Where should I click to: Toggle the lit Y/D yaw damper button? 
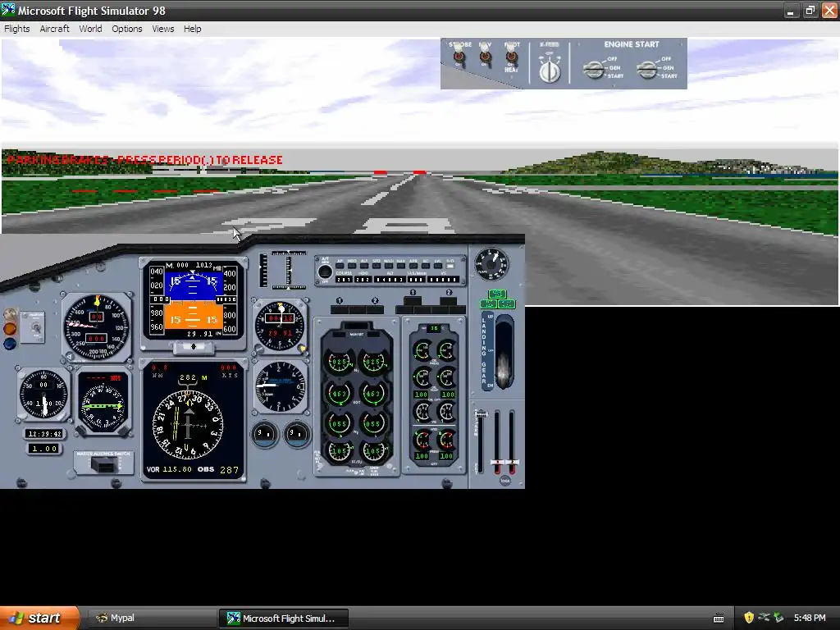(x=450, y=265)
